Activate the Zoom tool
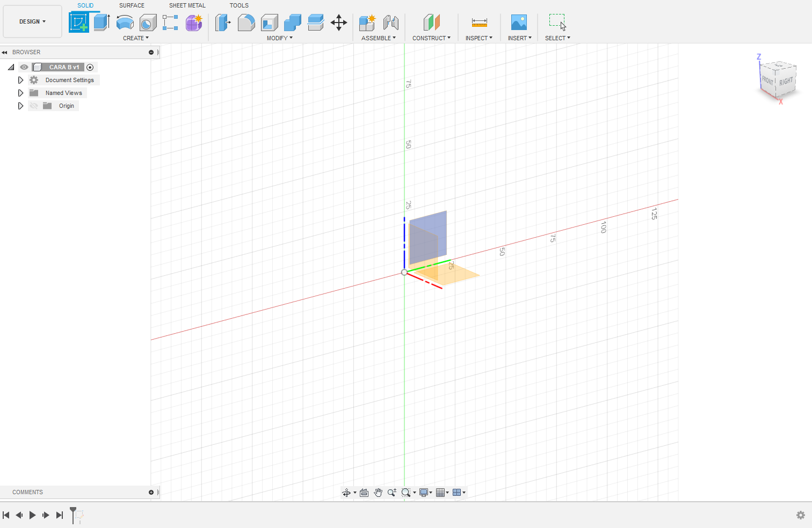The image size is (812, 528). (x=392, y=493)
